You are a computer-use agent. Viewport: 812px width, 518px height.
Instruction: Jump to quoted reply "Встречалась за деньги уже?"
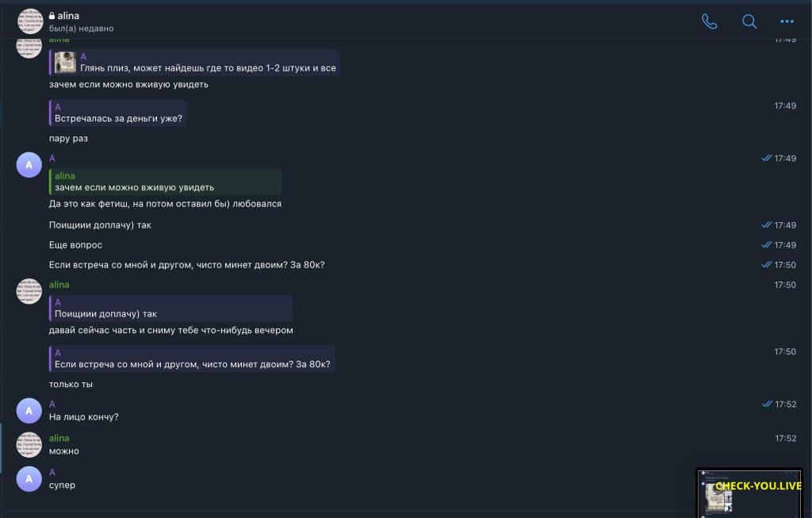(118, 113)
